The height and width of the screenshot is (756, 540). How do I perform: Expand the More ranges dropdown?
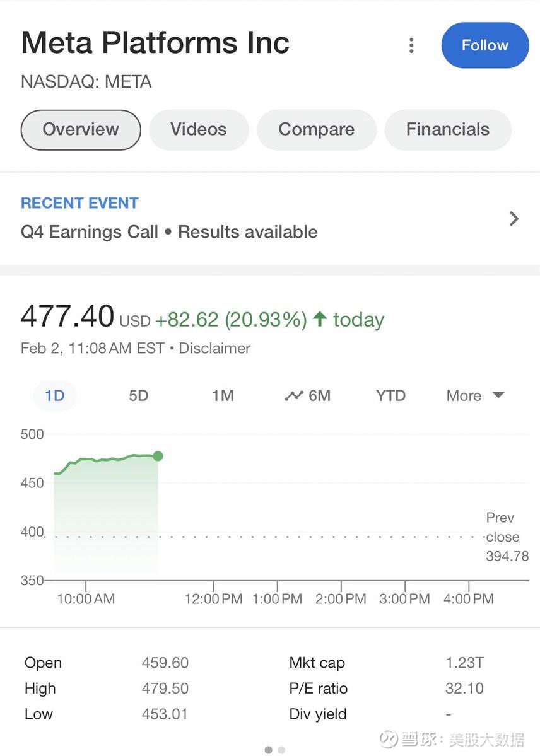(x=464, y=396)
